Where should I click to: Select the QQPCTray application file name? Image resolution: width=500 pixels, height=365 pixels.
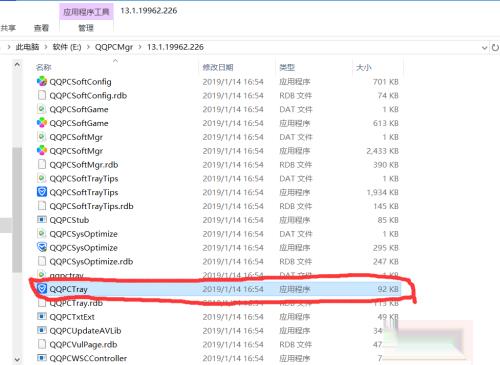point(68,289)
